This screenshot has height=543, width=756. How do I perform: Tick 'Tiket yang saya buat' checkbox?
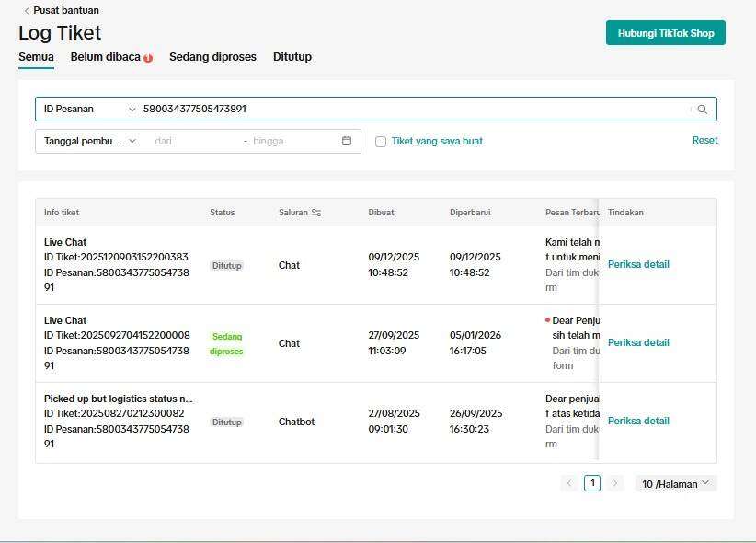(x=381, y=142)
